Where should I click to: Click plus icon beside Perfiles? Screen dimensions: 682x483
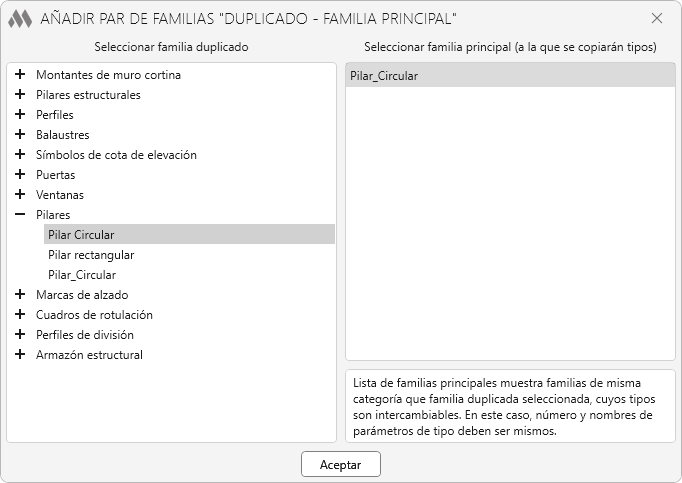[x=20, y=115]
